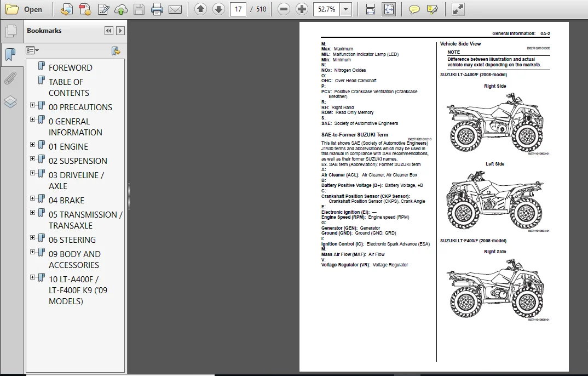Screen dimensions: 588x376
Task: Click the New bookmark icon
Action: pyautogui.click(x=116, y=51)
